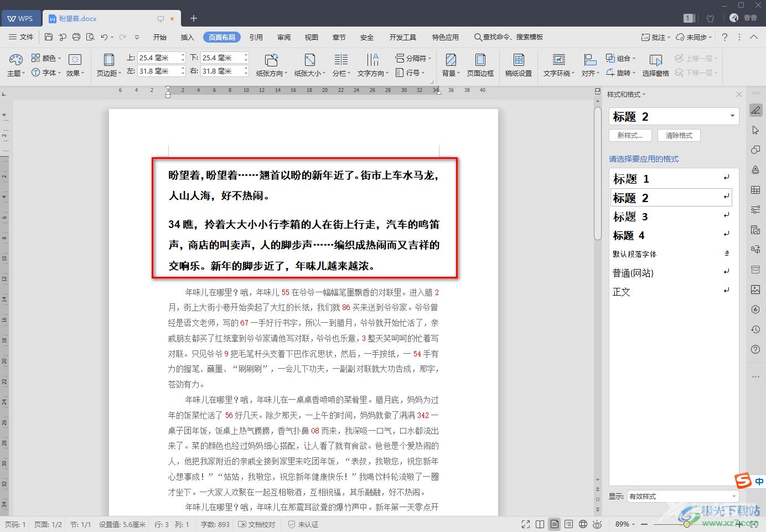Click the 右 right margin input field

pos(221,71)
